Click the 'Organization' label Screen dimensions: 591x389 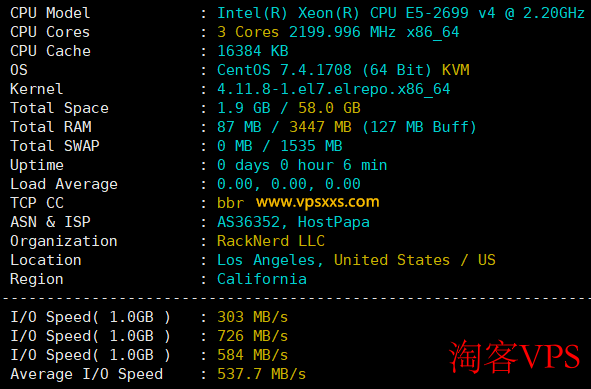(64, 241)
